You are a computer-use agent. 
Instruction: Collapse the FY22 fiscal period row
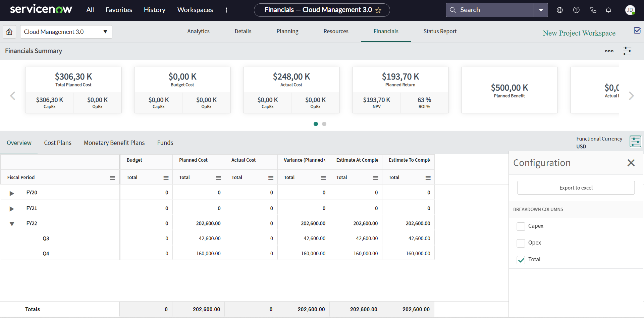12,224
